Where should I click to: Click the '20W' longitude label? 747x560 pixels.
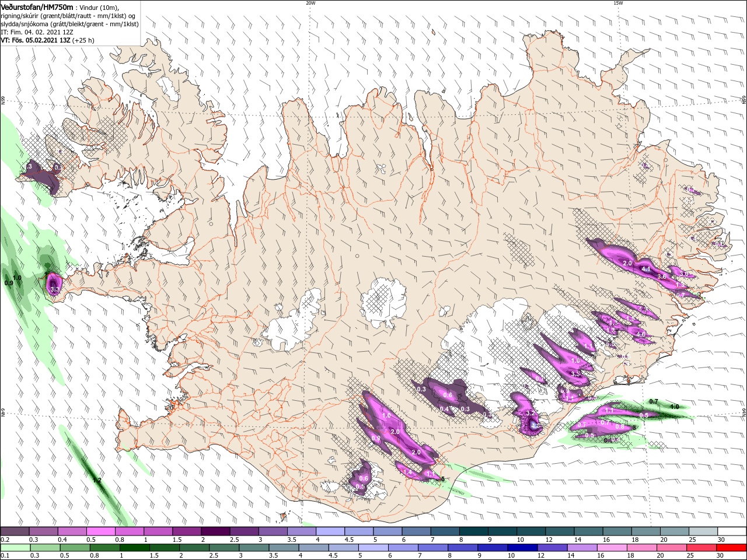tap(310, 3)
